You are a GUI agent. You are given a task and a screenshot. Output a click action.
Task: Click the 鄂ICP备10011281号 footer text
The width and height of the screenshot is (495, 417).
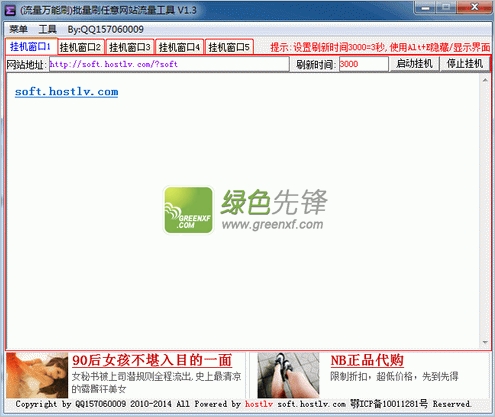click(389, 404)
